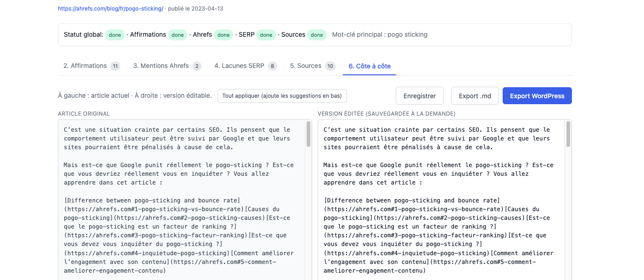Click the Ahrefs done badge
This screenshot has height=280, width=644.
(x=224, y=35)
